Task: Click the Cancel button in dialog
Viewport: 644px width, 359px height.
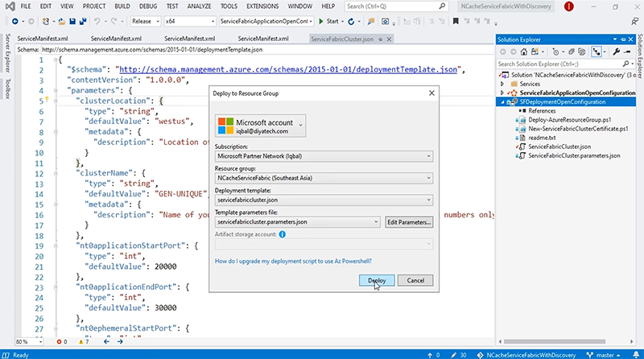Action: point(415,281)
